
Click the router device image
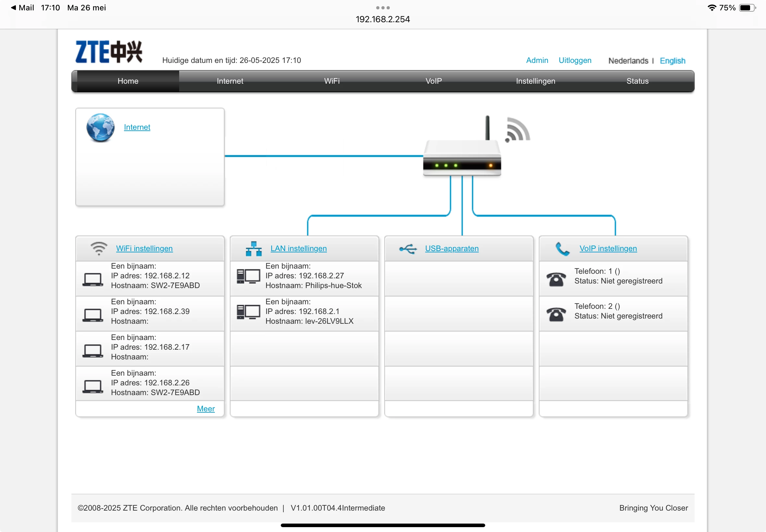pyautogui.click(x=462, y=158)
